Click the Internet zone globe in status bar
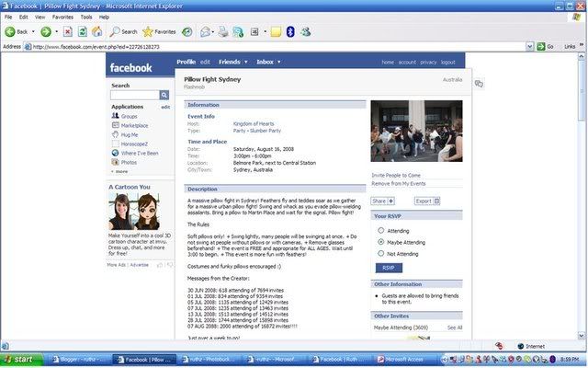The width and height of the screenshot is (588, 368). [521, 346]
